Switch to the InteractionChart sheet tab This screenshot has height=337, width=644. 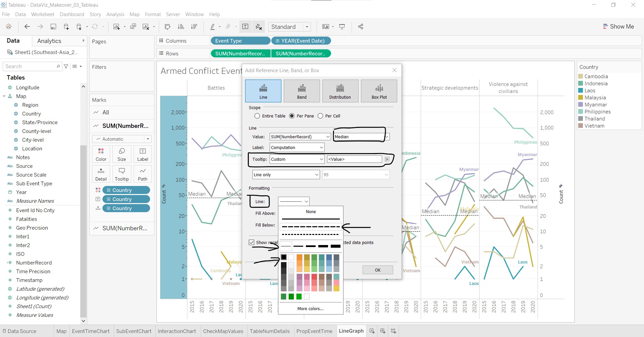[x=177, y=331]
